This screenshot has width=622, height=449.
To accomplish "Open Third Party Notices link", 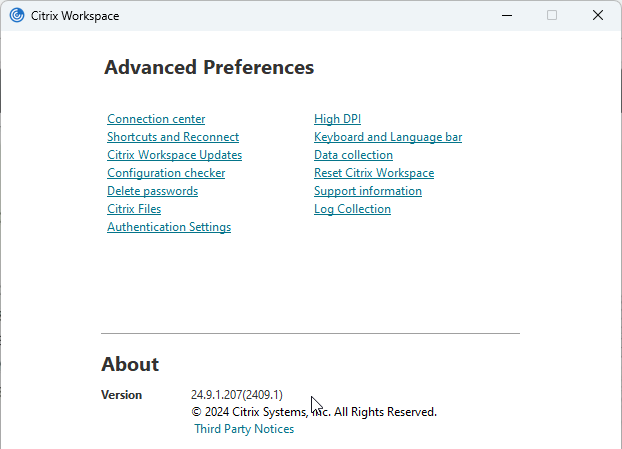I will tap(244, 429).
